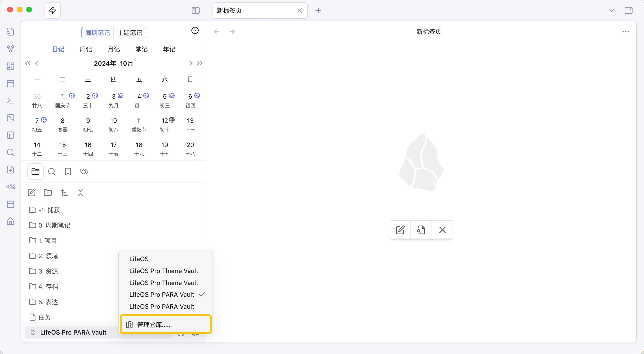
Task: Click the canvas icon in left ribbon
Action: pos(11,66)
